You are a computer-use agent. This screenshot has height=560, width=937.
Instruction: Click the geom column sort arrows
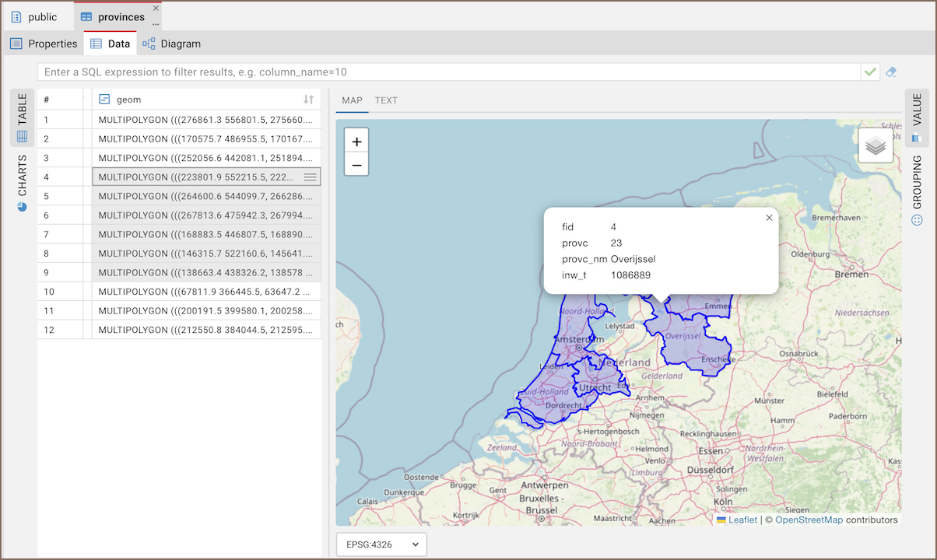click(x=308, y=100)
